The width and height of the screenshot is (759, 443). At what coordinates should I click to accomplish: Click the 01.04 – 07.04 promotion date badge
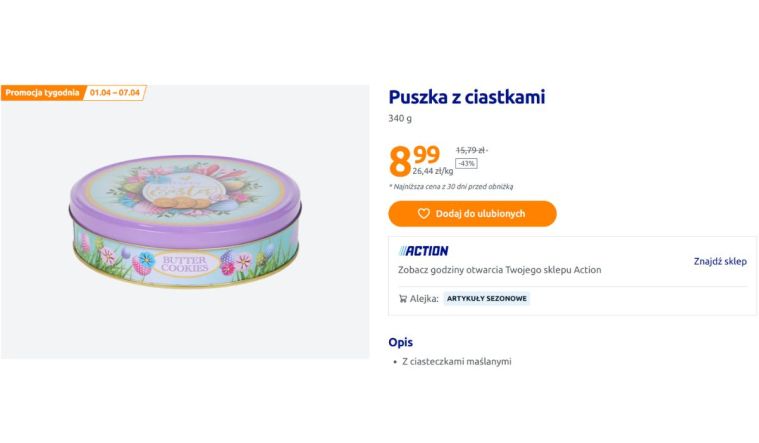[x=114, y=93]
